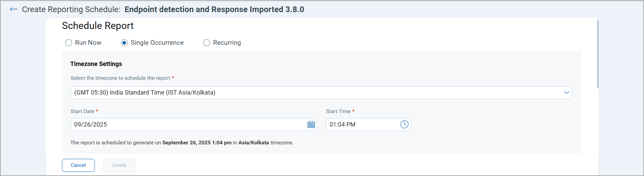Click the Create button
The image size is (644, 176).
(119, 165)
